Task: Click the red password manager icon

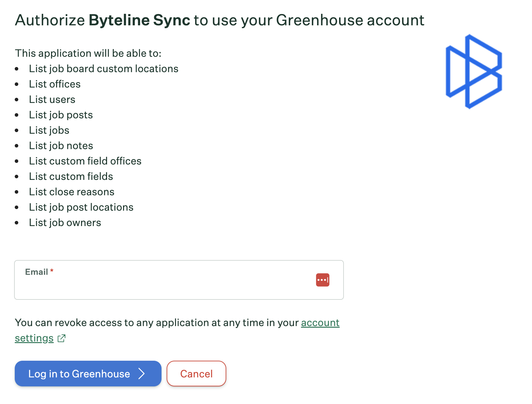Action: pos(322,280)
